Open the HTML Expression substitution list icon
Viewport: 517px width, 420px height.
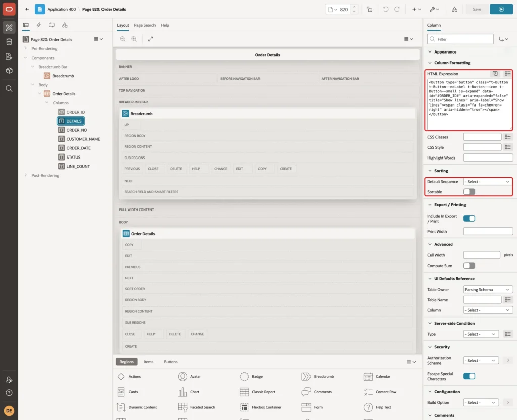tap(508, 74)
